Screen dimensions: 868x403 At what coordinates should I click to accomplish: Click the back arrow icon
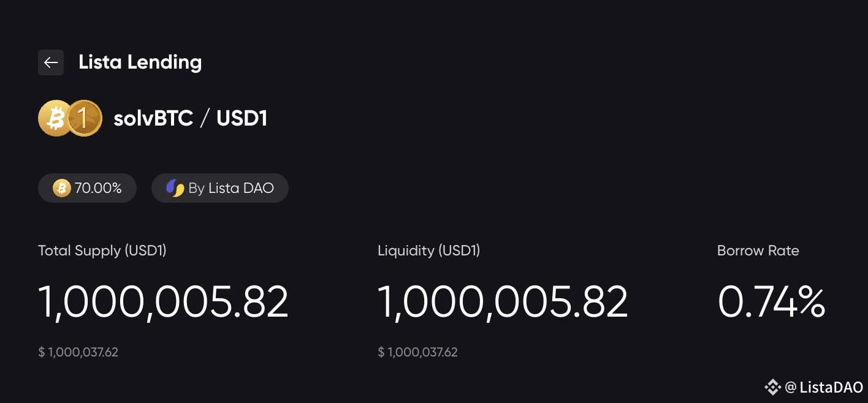pyautogui.click(x=51, y=62)
